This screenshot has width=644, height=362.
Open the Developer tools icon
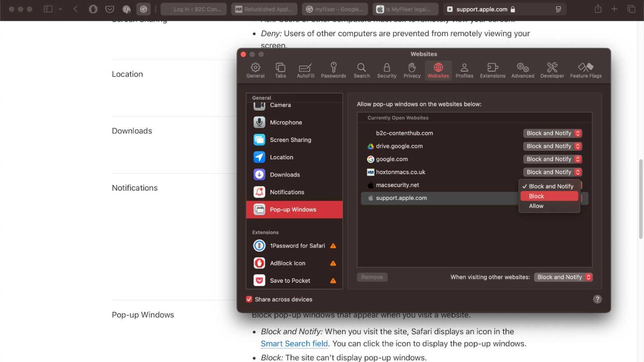pyautogui.click(x=552, y=70)
